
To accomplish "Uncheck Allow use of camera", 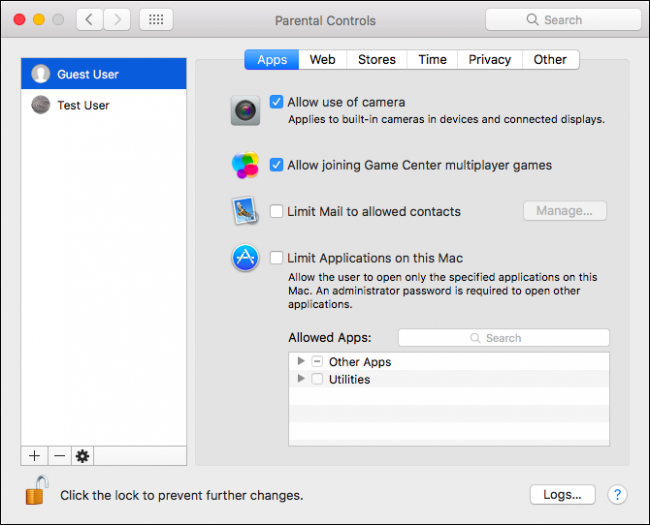I will [x=276, y=102].
